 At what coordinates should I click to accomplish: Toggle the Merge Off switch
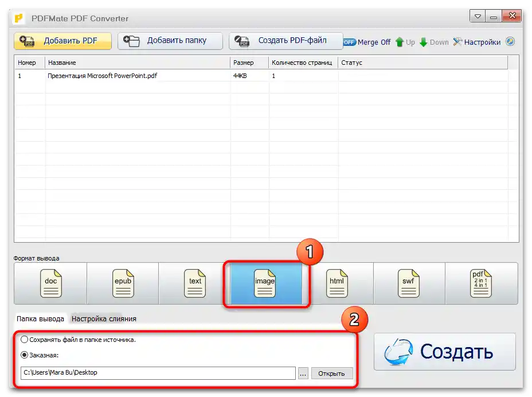[x=366, y=42]
